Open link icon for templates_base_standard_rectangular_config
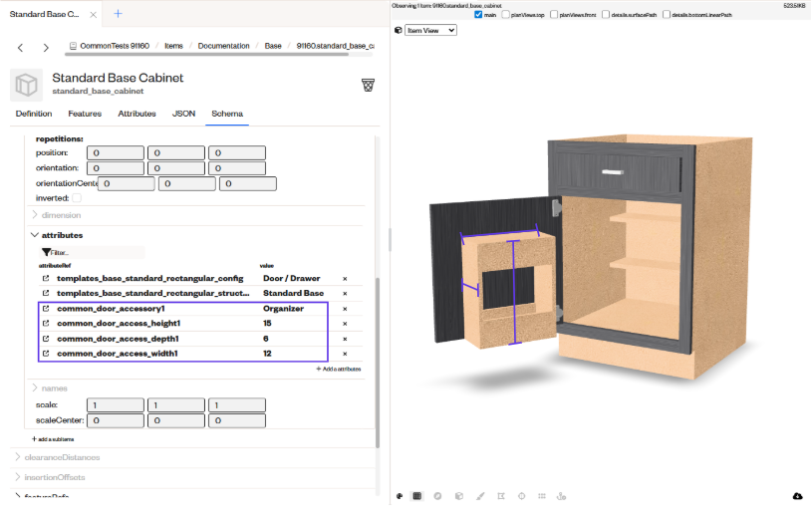The image size is (812, 515). [46, 279]
